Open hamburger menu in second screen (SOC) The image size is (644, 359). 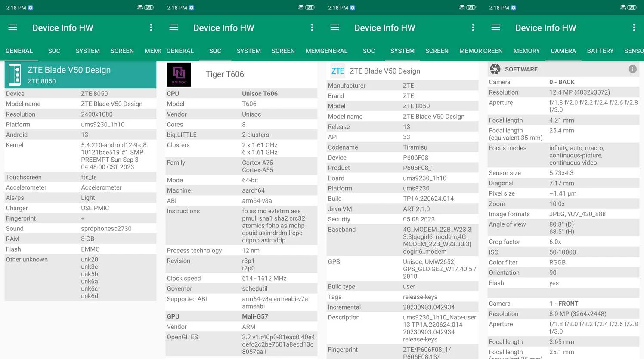(x=173, y=28)
